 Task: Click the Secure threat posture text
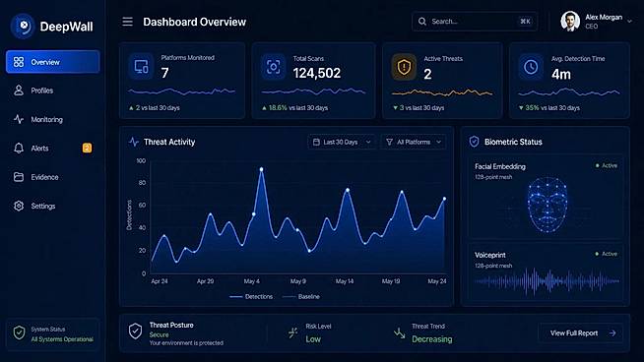point(159,334)
